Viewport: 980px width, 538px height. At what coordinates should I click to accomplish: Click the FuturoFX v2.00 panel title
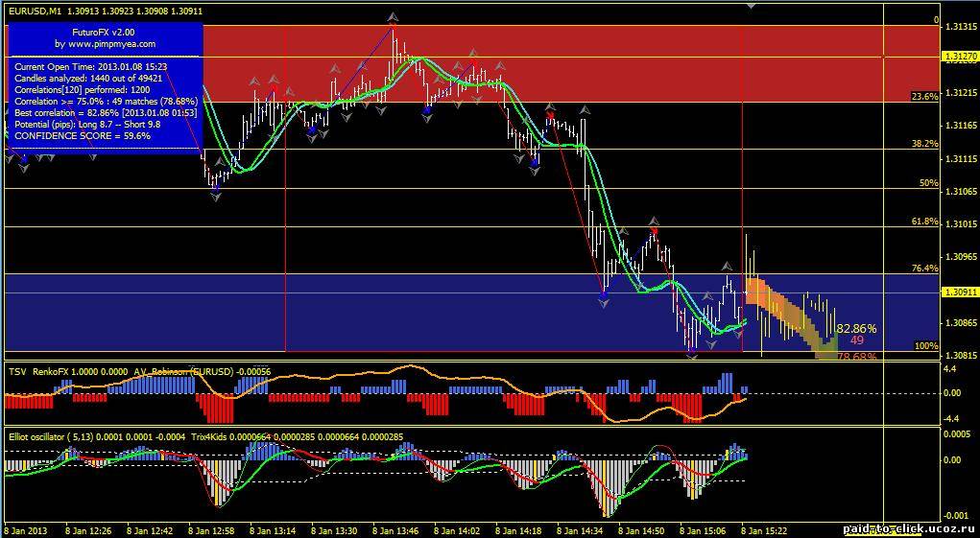coord(103,33)
